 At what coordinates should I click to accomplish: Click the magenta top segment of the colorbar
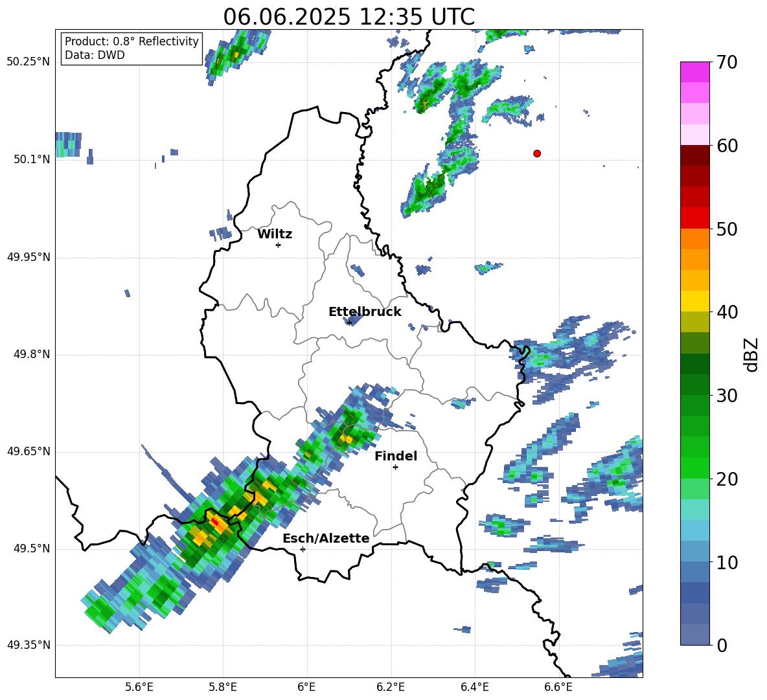[x=694, y=72]
